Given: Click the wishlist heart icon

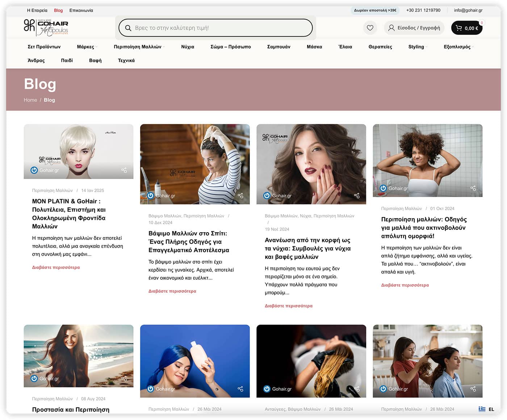Looking at the screenshot, I should [x=370, y=28].
